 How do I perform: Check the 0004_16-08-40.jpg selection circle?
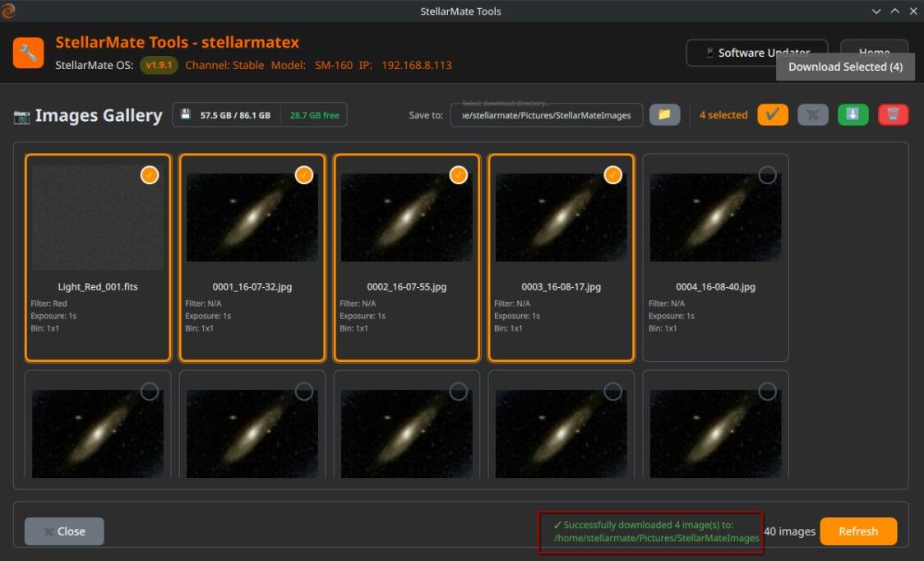click(x=767, y=174)
